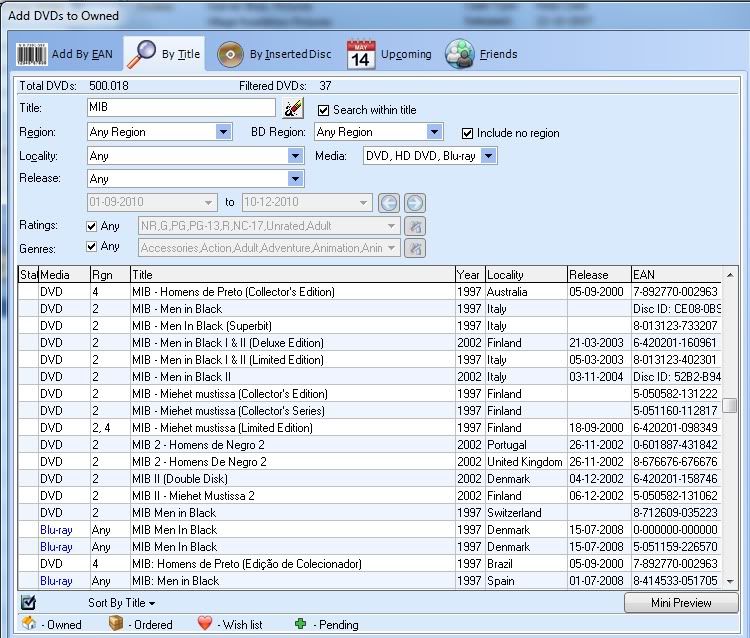
Task: Select row MIB II (Double Disk)
Action: [369, 479]
